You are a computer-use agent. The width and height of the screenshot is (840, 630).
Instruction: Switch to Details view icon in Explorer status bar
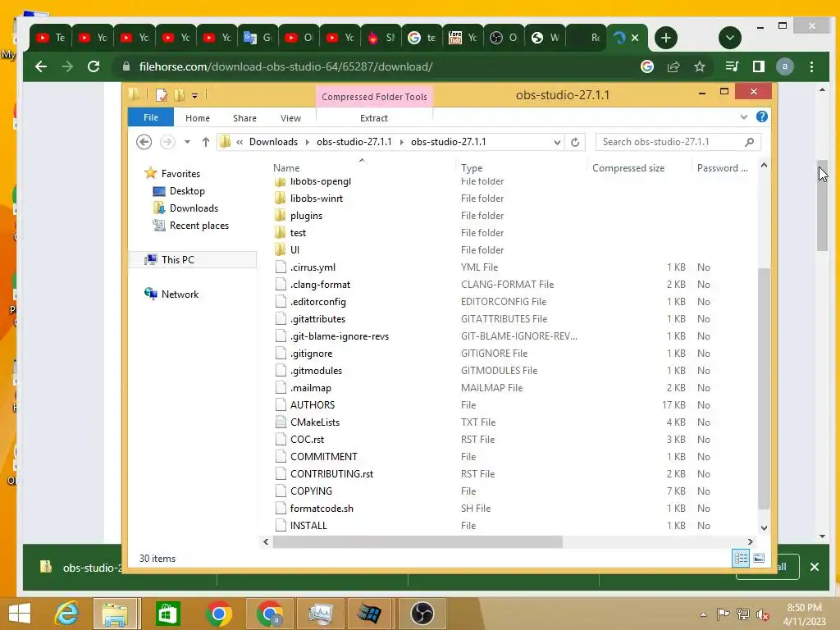(x=741, y=558)
